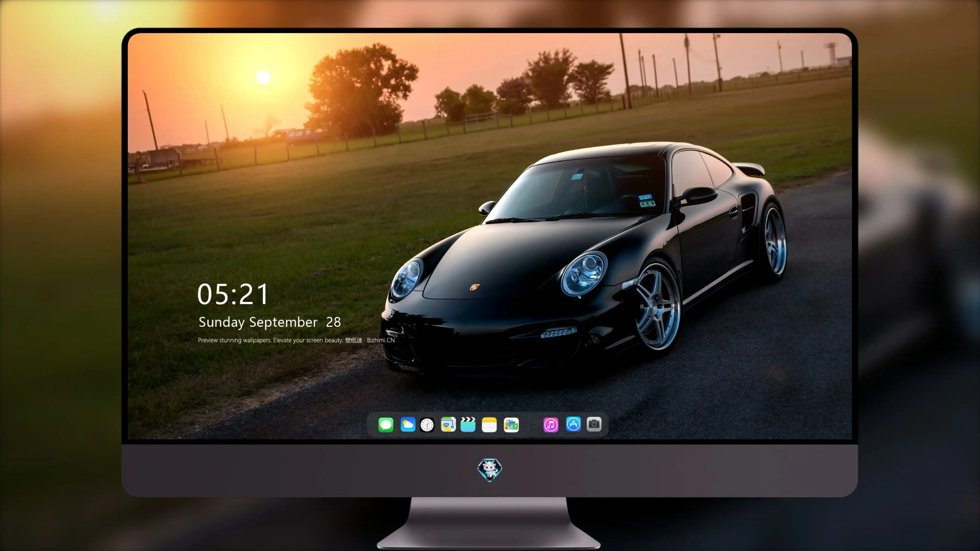This screenshot has width=980, height=551.
Task: Open the clapperboard Videos app in the dock
Action: pos(468,424)
